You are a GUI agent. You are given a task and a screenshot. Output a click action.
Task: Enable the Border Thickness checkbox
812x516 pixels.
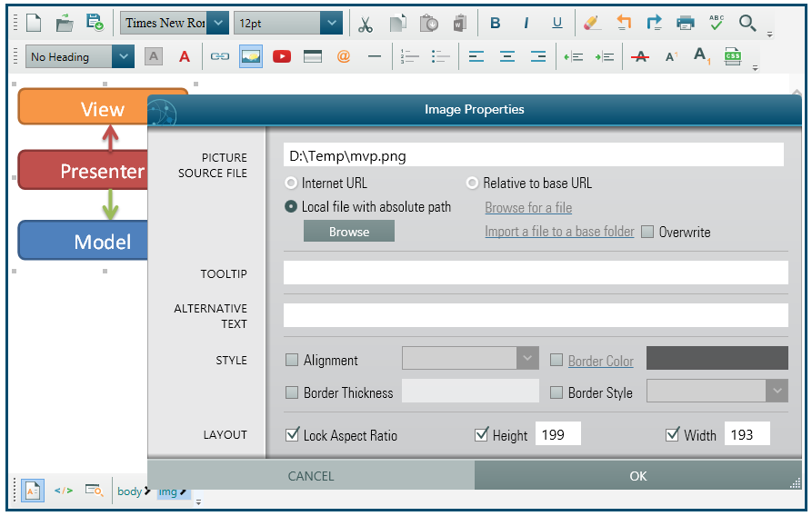(x=293, y=392)
